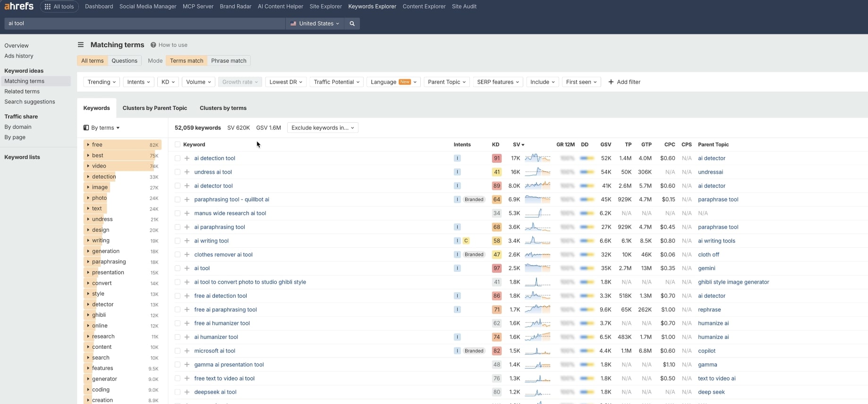Check the box for ai tool row

coord(178,268)
